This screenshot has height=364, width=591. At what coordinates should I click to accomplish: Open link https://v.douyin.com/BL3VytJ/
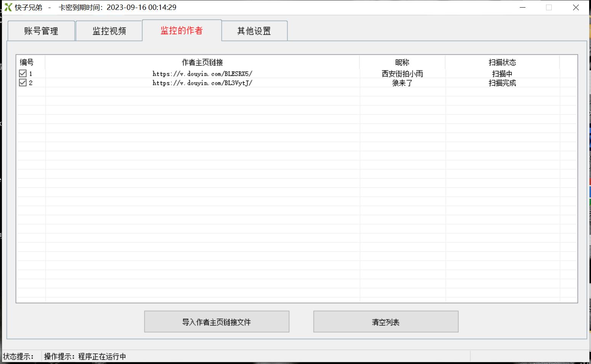pos(202,83)
